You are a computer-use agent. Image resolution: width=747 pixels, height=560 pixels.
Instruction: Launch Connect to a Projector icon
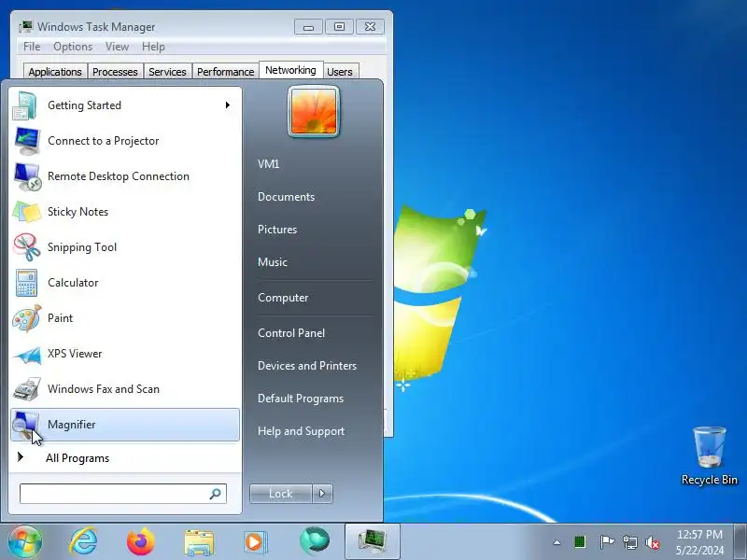[x=27, y=141]
